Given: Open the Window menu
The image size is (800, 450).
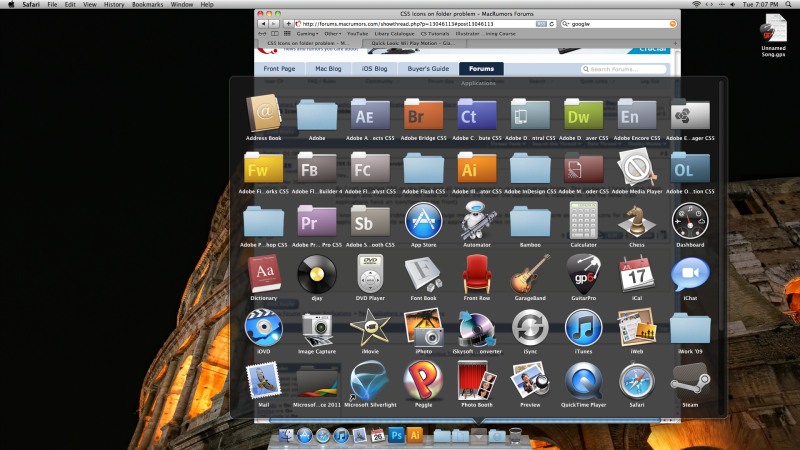Looking at the screenshot, I should [182, 5].
